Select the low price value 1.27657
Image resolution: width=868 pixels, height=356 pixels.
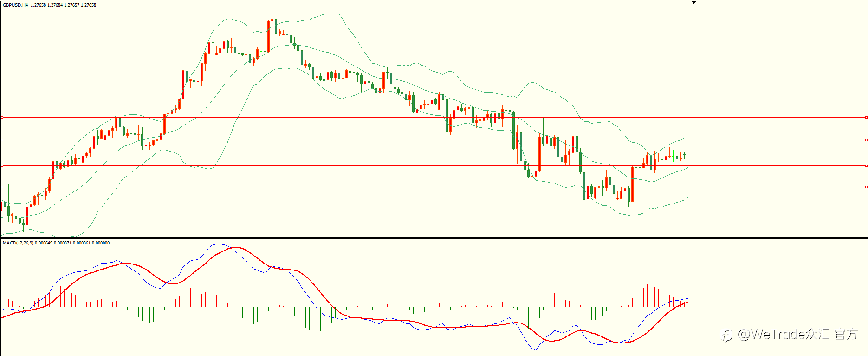point(72,5)
